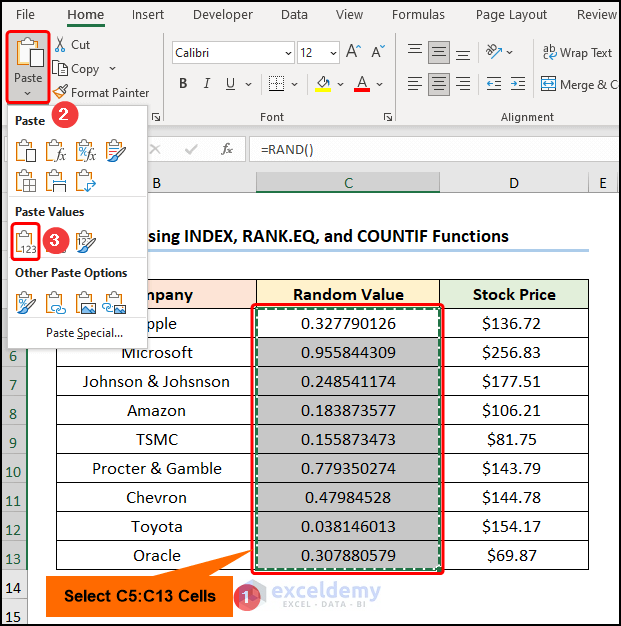Image resolution: width=621 pixels, height=626 pixels.
Task: Decrease font size with smaller A
Action: click(378, 52)
